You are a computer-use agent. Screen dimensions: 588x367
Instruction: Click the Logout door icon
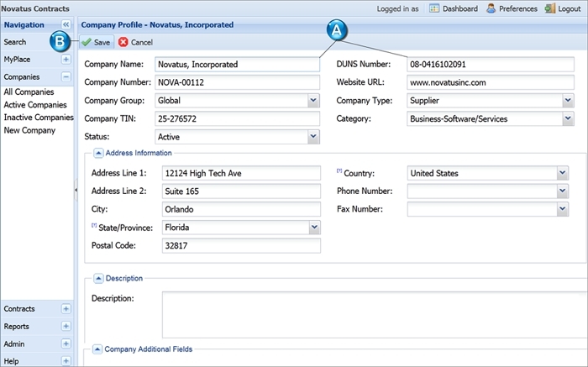[549, 8]
